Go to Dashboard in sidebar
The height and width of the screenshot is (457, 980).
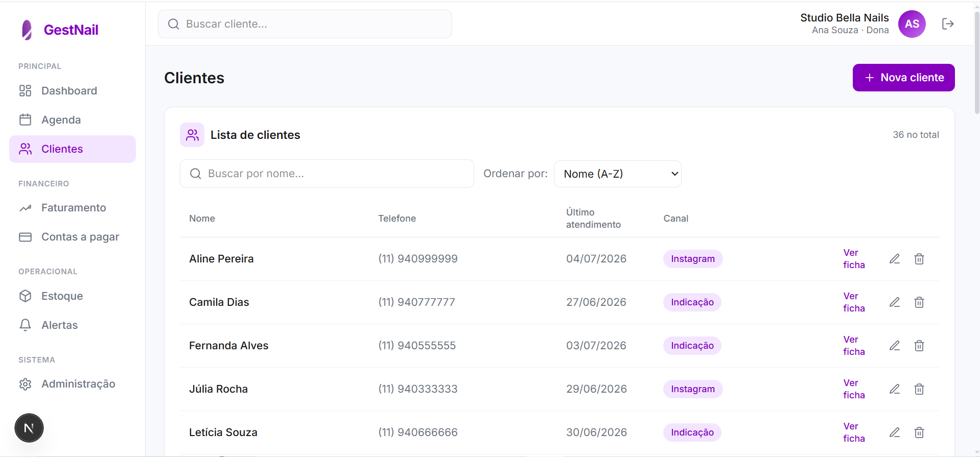pos(73,91)
